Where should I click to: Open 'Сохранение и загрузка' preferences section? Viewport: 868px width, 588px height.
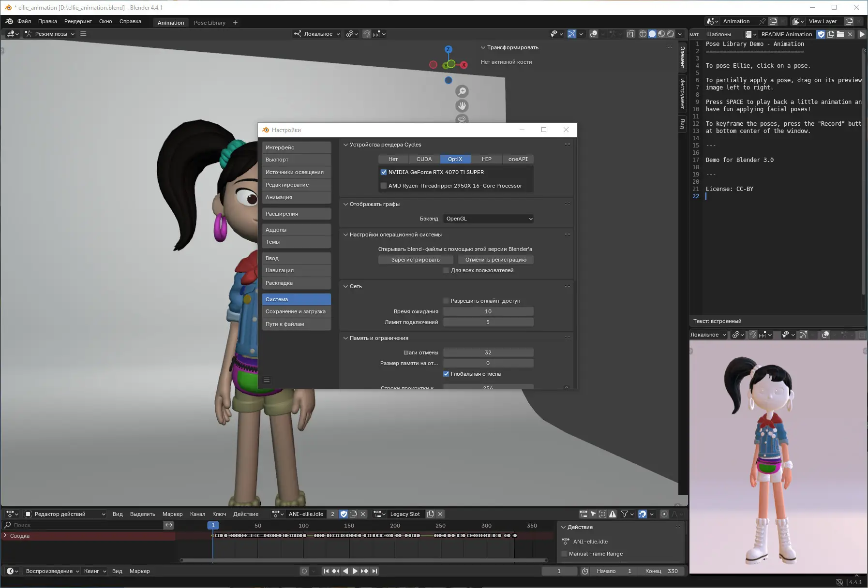pos(297,311)
